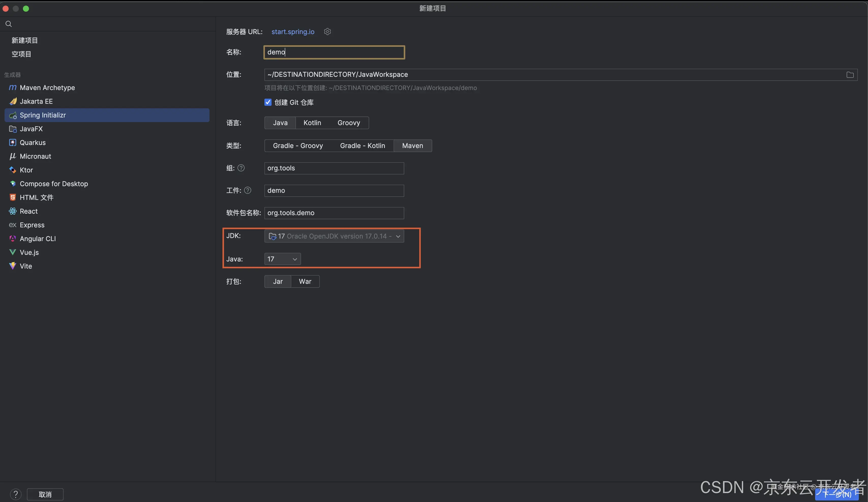The height and width of the screenshot is (502, 868).
Task: Select Java language option
Action: point(280,123)
